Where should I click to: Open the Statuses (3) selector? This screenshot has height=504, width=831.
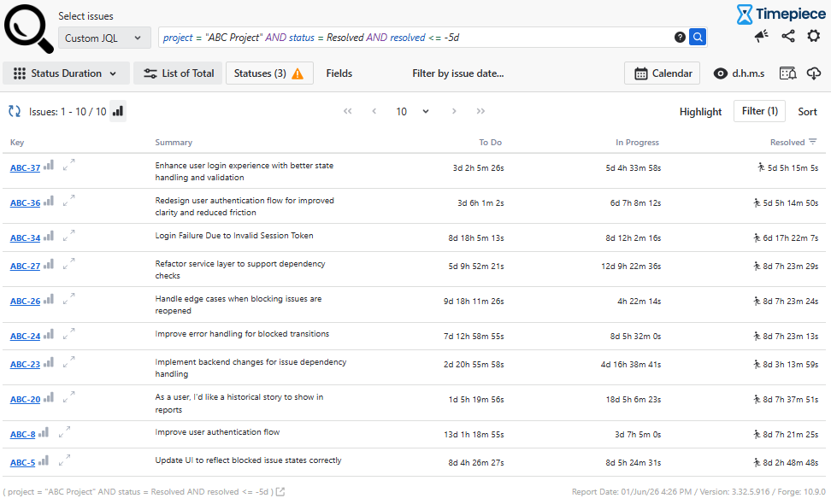click(x=269, y=73)
